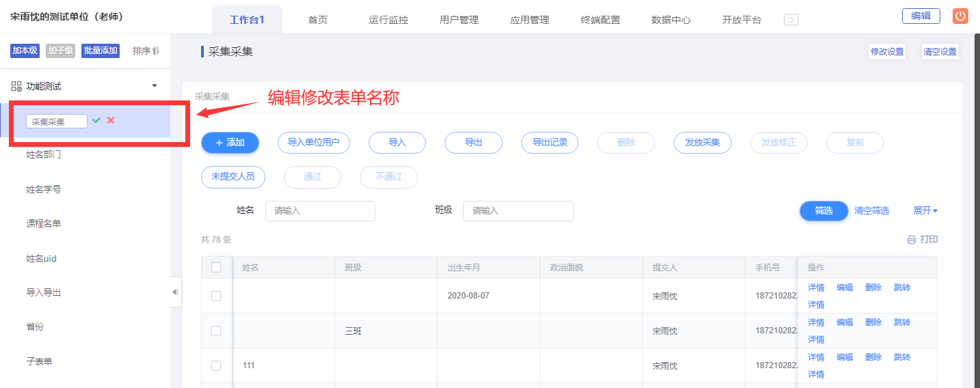This screenshot has height=388, width=980.
Task: Click the 排序 sort icon
Action: (x=156, y=51)
